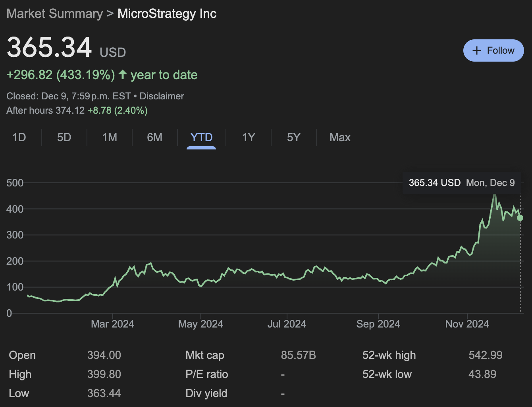This screenshot has width=532, height=407.
Task: Click the Div yield label
Action: (206, 393)
